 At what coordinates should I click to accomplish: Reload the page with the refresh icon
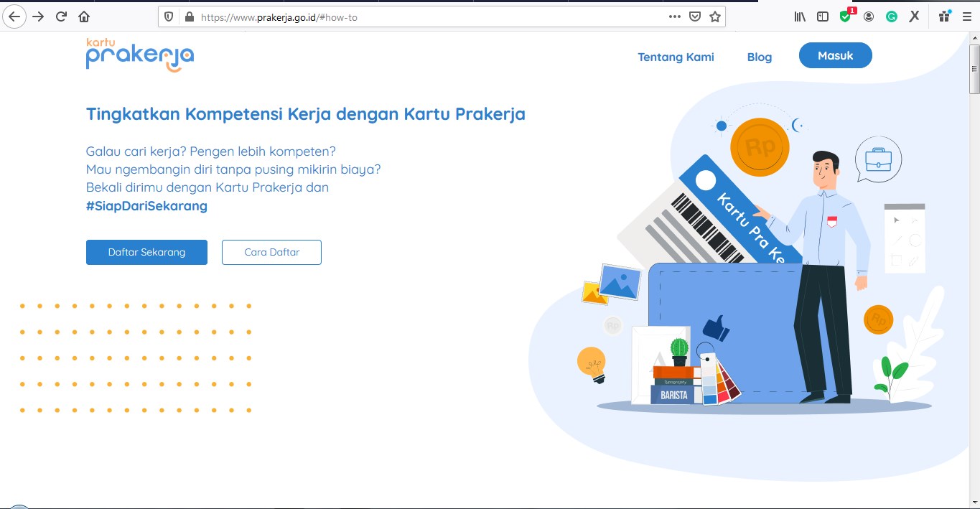click(x=62, y=17)
